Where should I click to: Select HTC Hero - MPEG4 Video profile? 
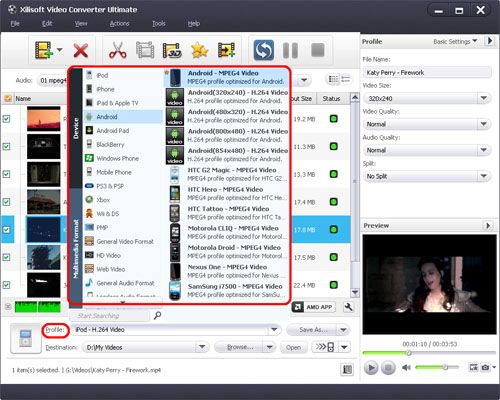point(227,194)
